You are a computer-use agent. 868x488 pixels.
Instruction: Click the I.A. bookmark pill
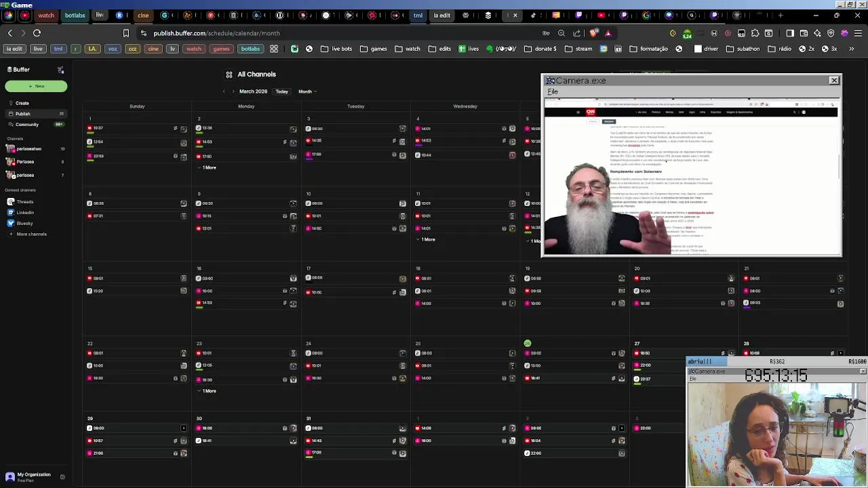tap(92, 49)
